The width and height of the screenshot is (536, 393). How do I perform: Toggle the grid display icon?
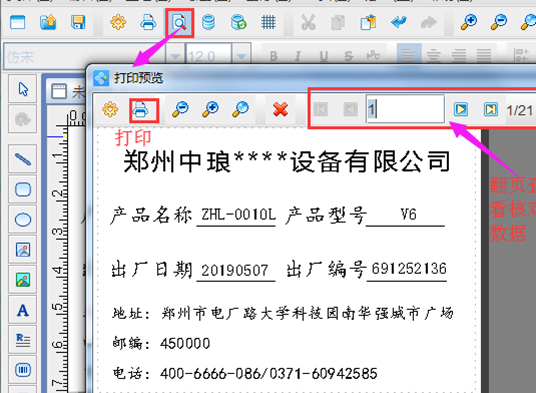coord(268,23)
